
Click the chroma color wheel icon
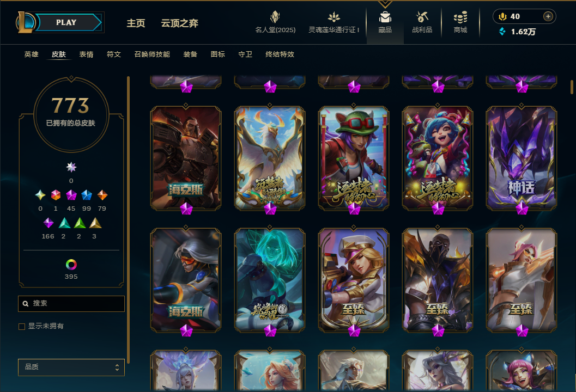pyautogui.click(x=71, y=265)
